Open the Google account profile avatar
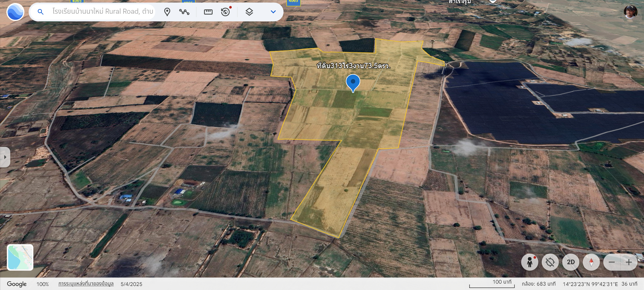Viewport: 644px width, 290px height. tap(630, 12)
